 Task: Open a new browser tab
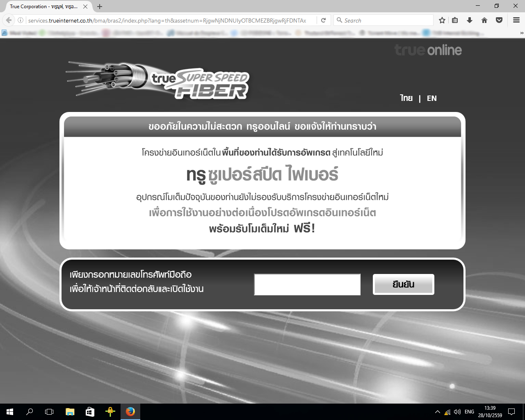click(x=100, y=7)
